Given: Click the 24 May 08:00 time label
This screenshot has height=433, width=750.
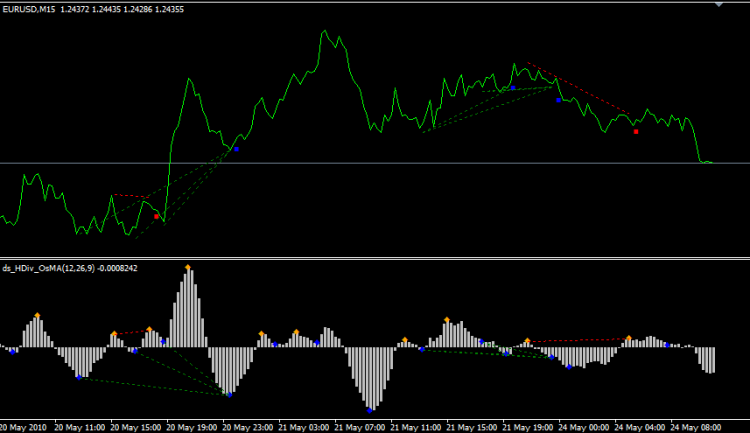Looking at the screenshot, I should 695,427.
